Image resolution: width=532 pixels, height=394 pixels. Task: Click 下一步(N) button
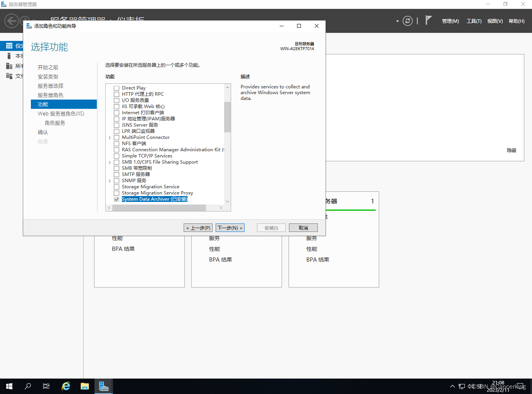(x=230, y=228)
